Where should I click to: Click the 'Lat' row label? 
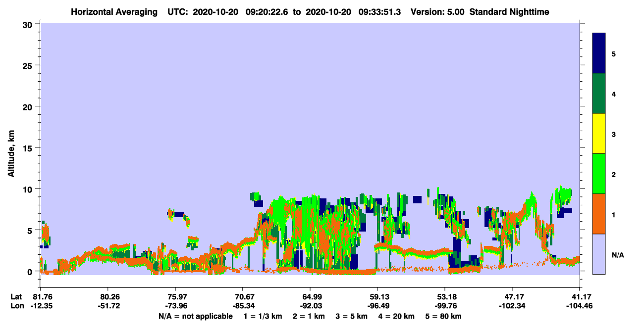(x=16, y=296)
